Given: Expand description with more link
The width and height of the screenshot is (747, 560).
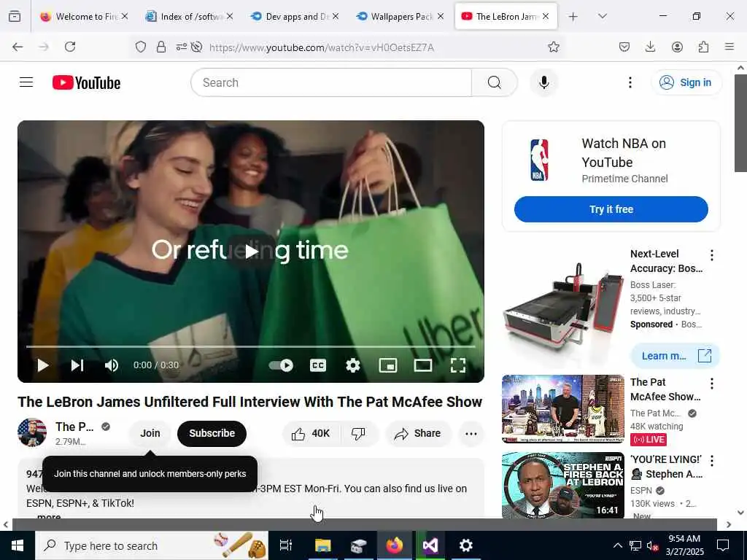Looking at the screenshot, I should click(x=49, y=516).
